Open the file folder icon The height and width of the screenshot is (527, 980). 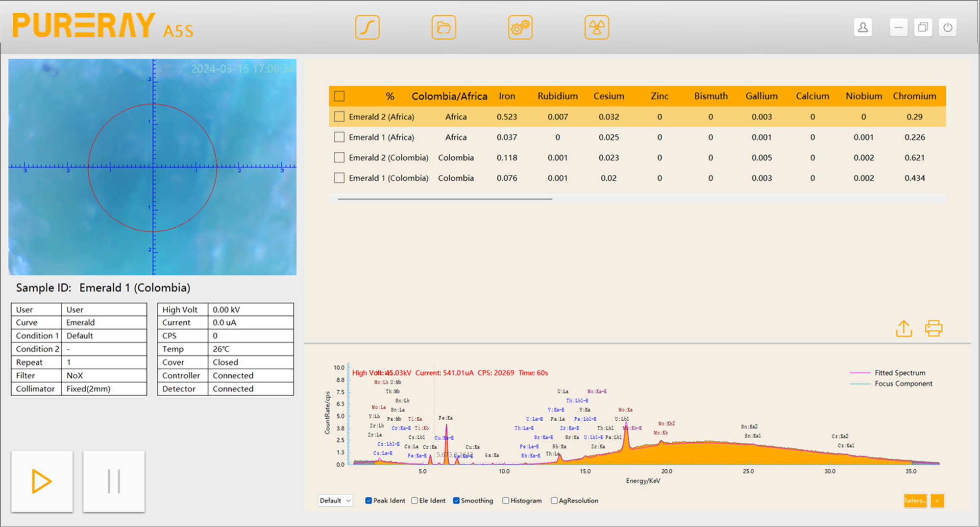click(x=443, y=27)
